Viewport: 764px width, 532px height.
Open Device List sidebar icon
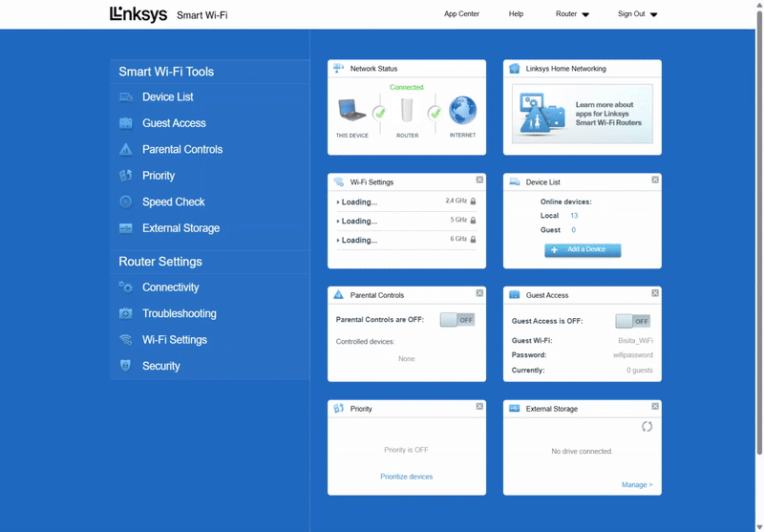[x=126, y=97]
